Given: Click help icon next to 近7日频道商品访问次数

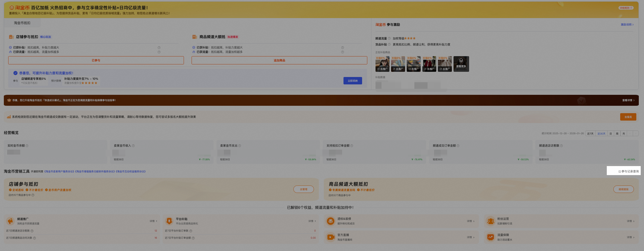Looking at the screenshot, I should point(34,238).
